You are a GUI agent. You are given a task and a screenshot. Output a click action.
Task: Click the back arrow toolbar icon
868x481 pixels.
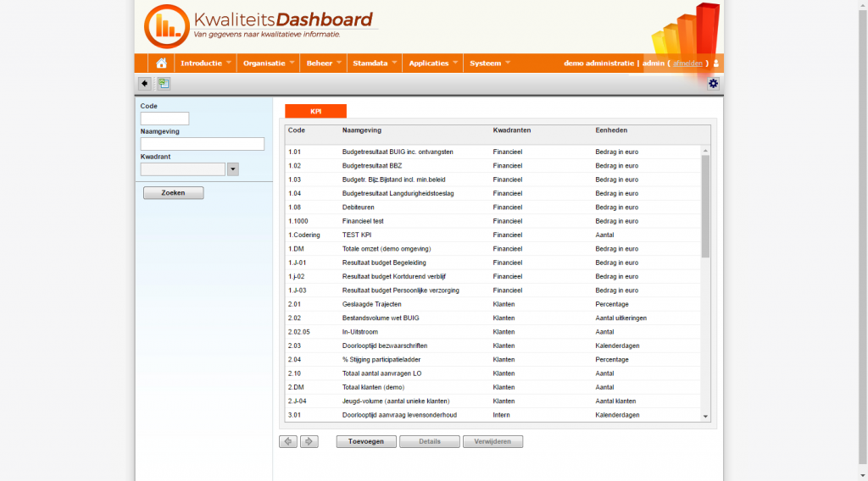pos(145,83)
